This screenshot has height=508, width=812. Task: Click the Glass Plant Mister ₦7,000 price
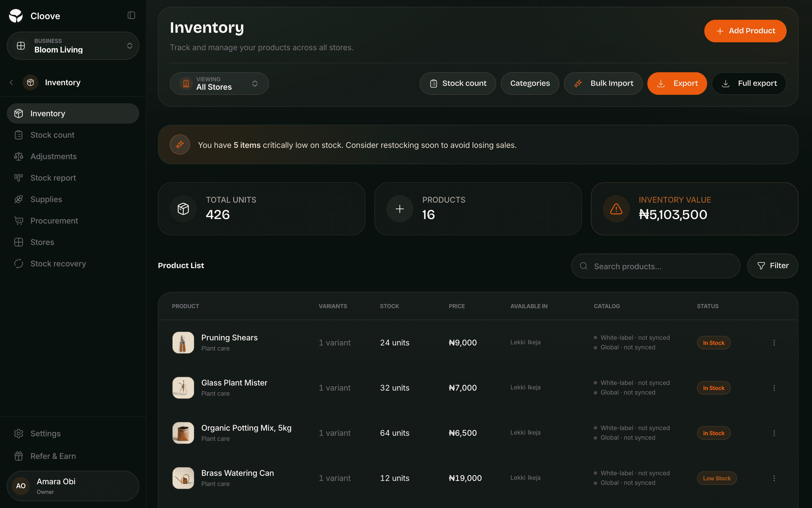pos(463,388)
